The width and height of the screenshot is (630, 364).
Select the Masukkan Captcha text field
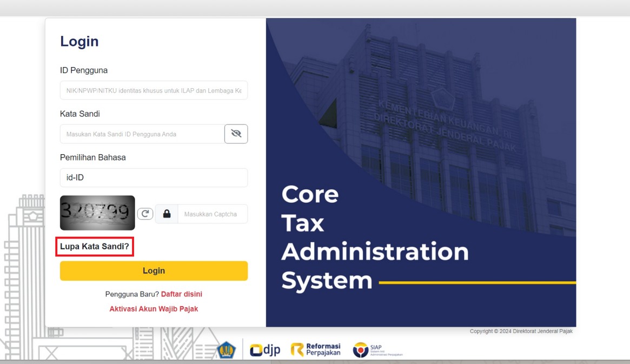[212, 214]
